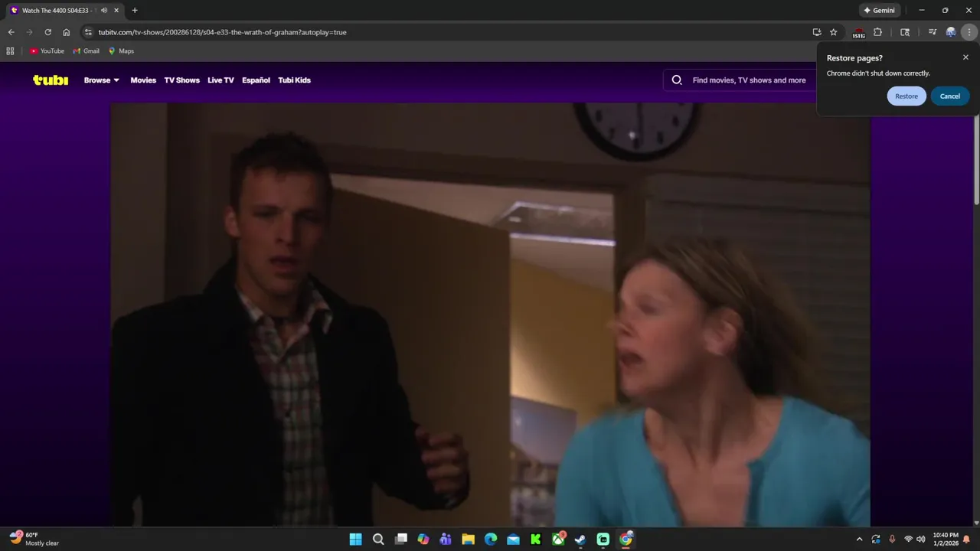Image resolution: width=980 pixels, height=551 pixels.
Task: Cancel the Restore pages prompt
Action: [x=950, y=96]
